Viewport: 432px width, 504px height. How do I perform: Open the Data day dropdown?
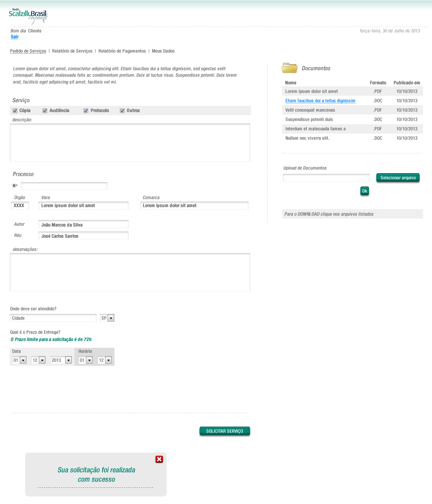pyautogui.click(x=23, y=360)
